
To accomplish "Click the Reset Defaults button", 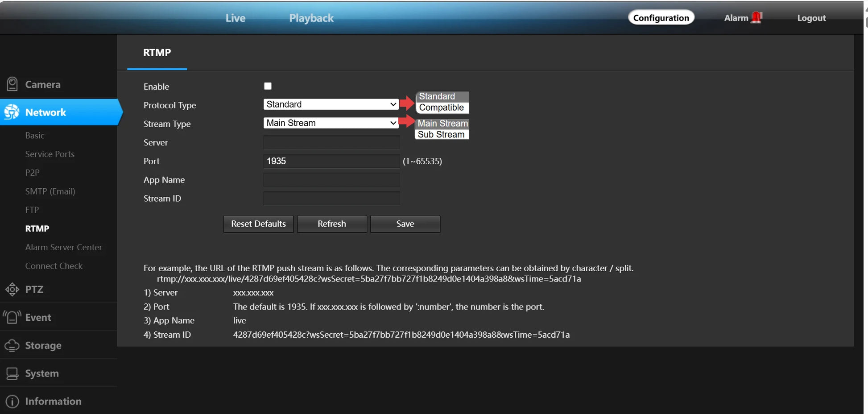I will (x=258, y=224).
